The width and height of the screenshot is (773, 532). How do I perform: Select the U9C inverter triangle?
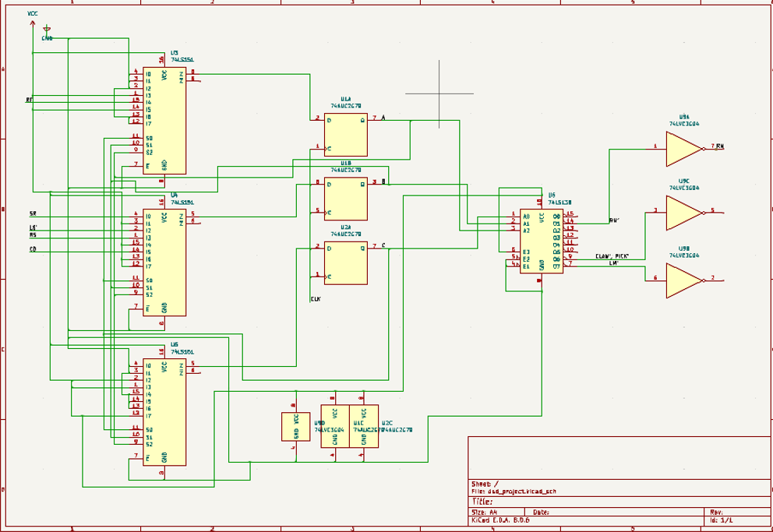684,213
